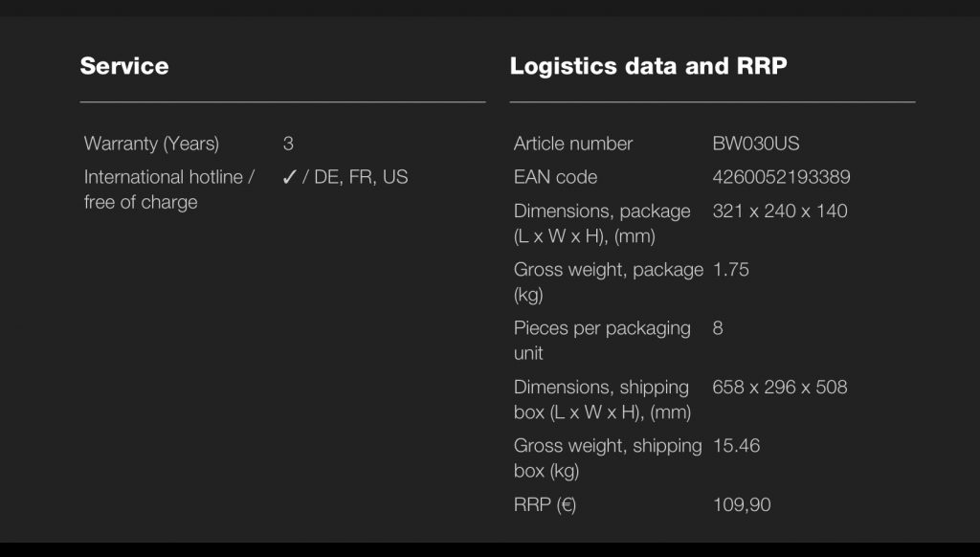980x557 pixels.
Task: Select the RRP (€) label
Action: 545,504
